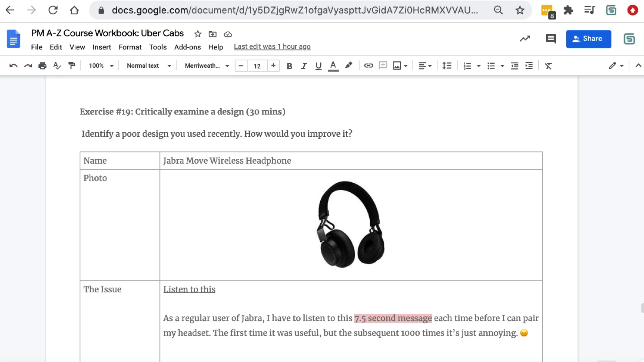
Task: Open the highlight color picker
Action: point(349,66)
